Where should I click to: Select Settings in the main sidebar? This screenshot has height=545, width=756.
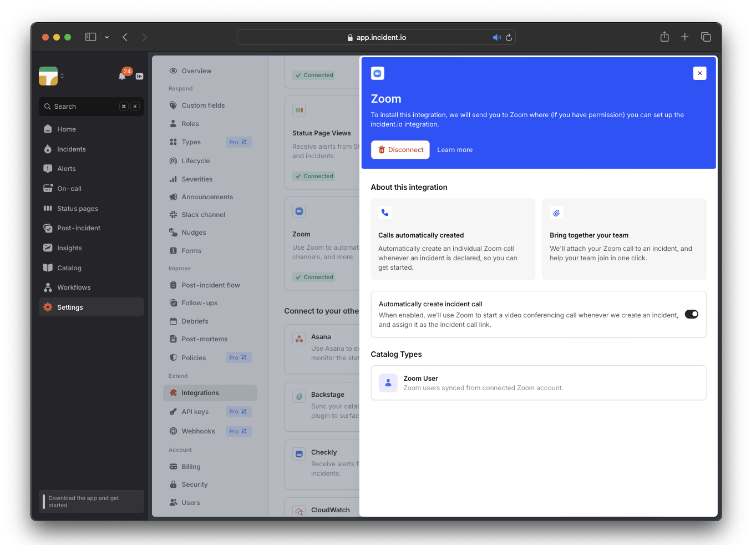pyautogui.click(x=92, y=307)
